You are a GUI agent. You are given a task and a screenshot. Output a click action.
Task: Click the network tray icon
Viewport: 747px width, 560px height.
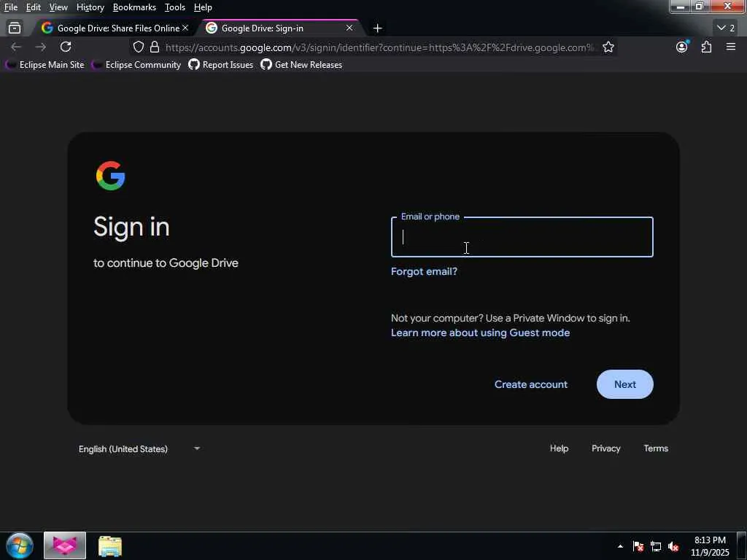point(656,546)
